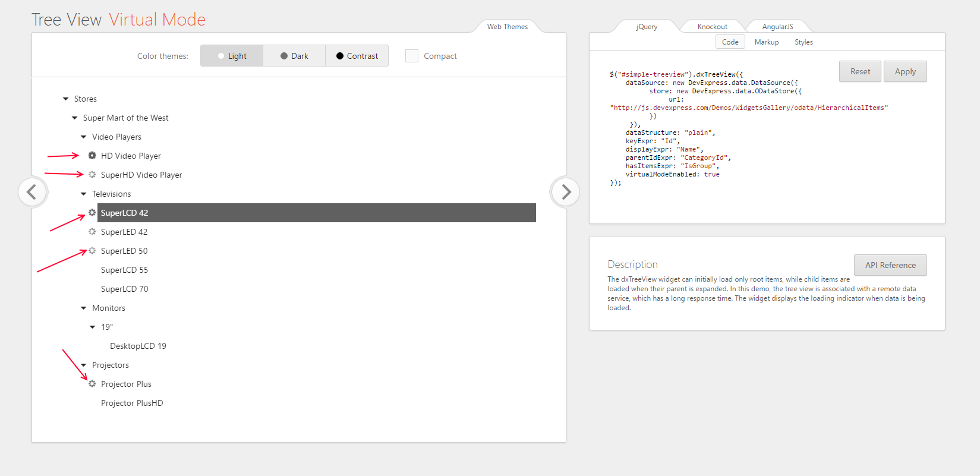980x476 pixels.
Task: Open the Web Themes tab
Action: [507, 27]
